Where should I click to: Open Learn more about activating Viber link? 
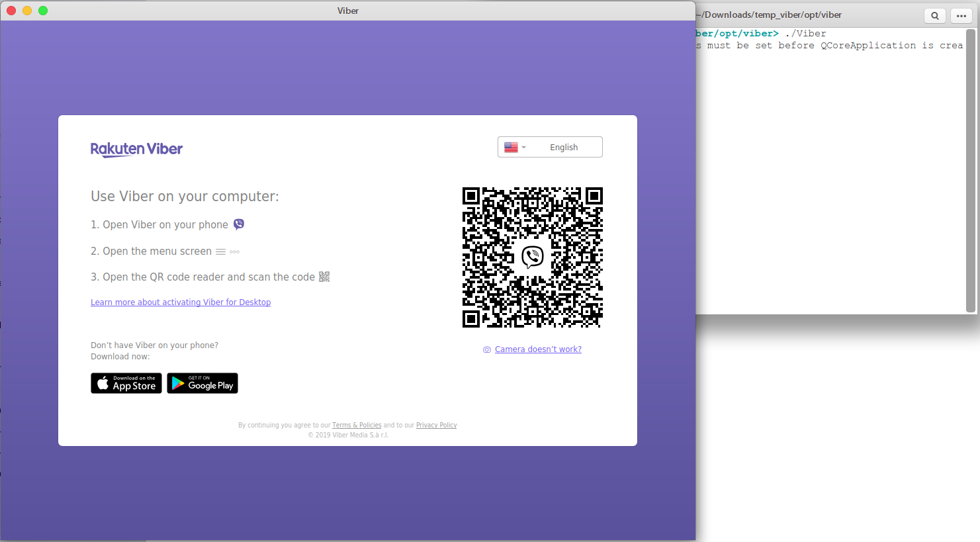(181, 302)
